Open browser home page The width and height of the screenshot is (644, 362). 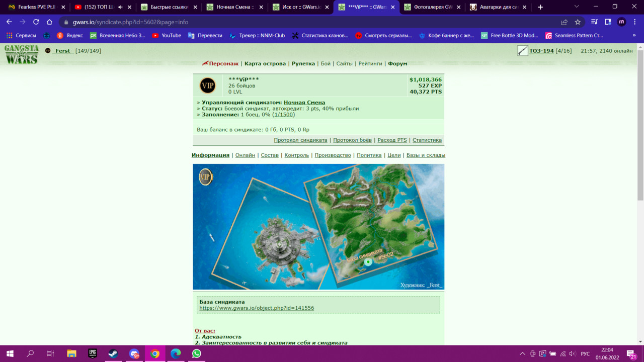pyautogui.click(x=49, y=22)
